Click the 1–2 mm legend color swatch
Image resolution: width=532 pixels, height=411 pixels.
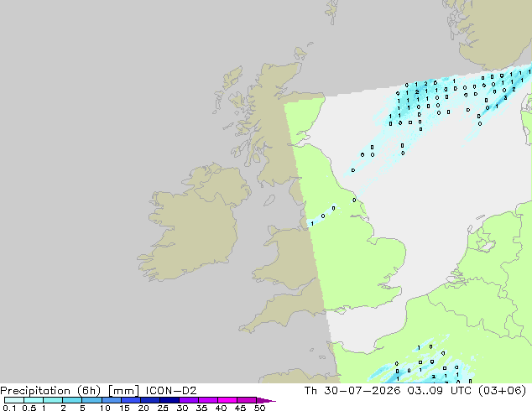point(53,400)
